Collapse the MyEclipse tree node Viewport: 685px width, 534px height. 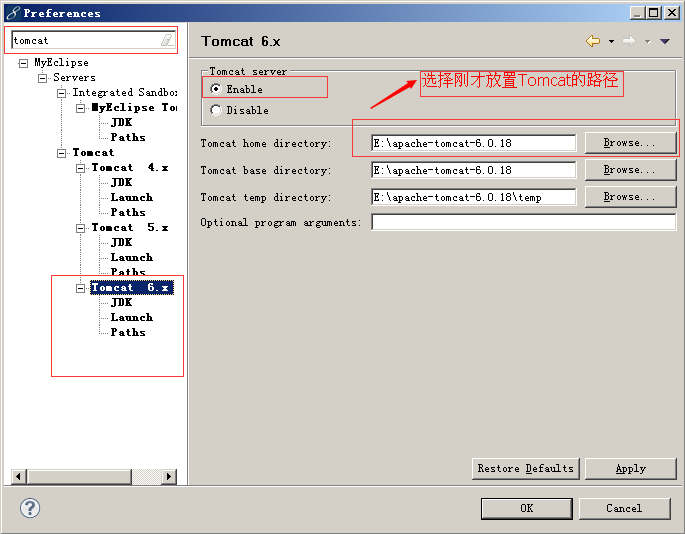click(23, 63)
